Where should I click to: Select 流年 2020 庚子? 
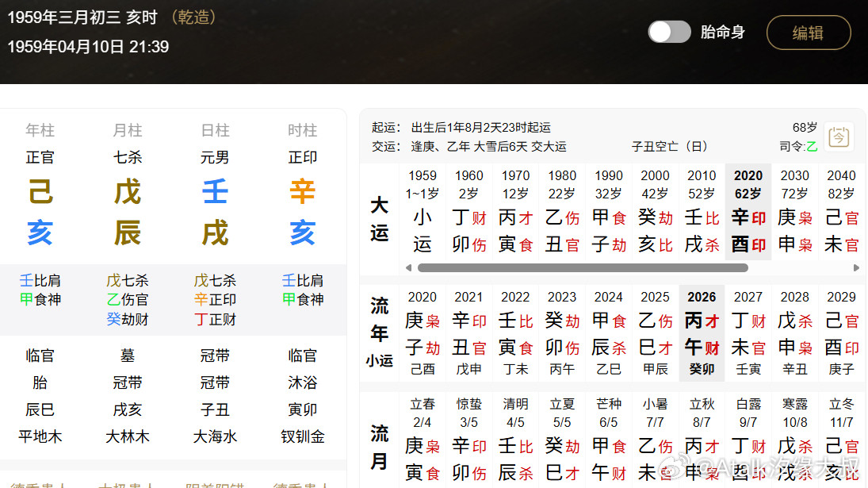(x=423, y=333)
